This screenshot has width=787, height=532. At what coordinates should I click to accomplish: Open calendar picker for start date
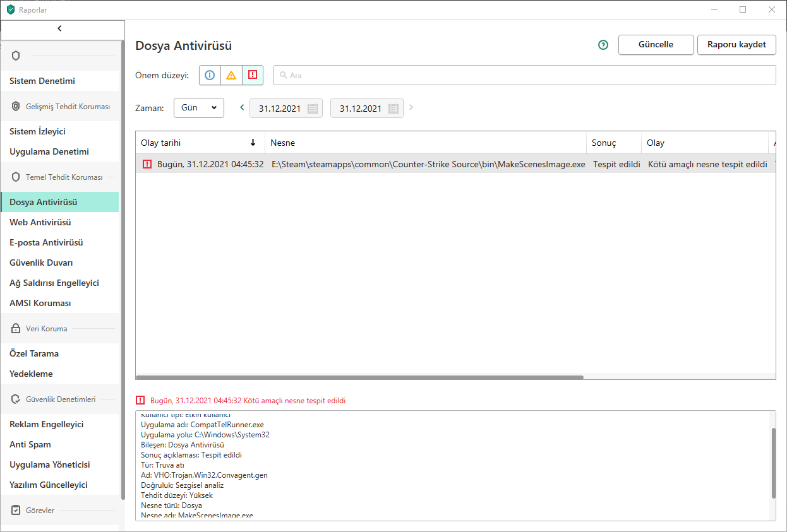312,109
